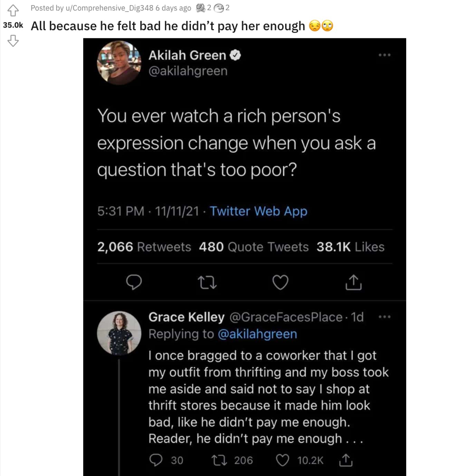
Task: Open the three-dot menu on Grace's reply
Action: tap(384, 317)
